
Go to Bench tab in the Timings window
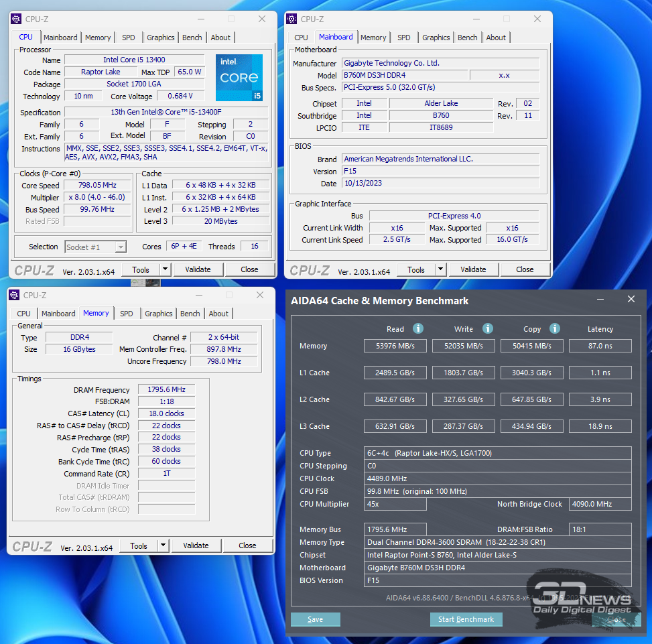190,314
